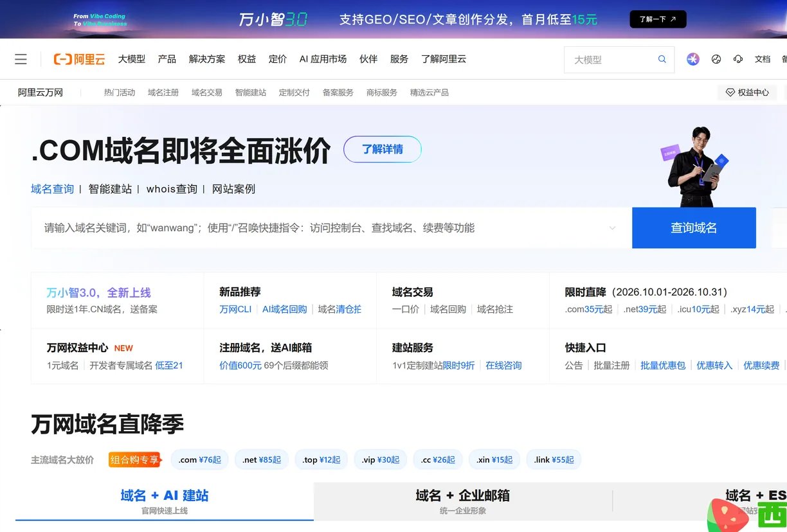Screen dimensions: 787x532
Task: Select the 域名查询 tab above search
Action: click(x=53, y=189)
